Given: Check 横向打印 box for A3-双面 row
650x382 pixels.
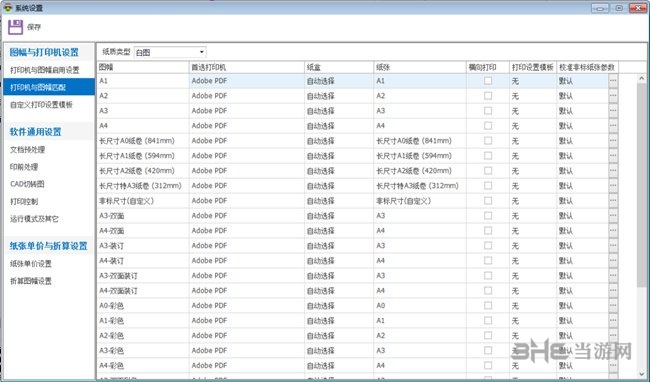Looking at the screenshot, I should tap(488, 215).
